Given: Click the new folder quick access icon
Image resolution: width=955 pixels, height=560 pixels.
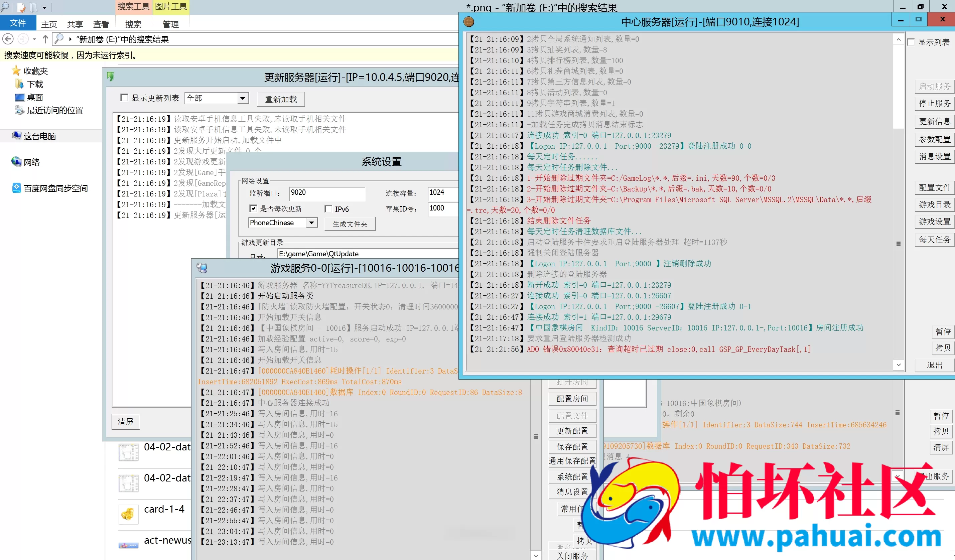Looking at the screenshot, I should click(x=33, y=7).
